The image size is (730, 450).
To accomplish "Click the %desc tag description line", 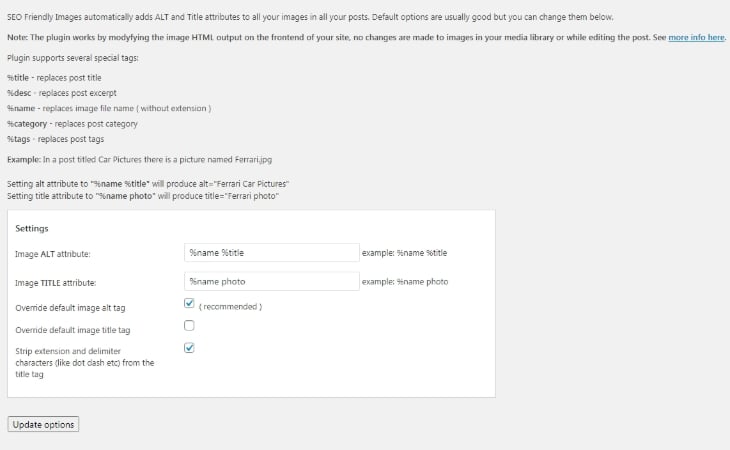I will [62, 93].
